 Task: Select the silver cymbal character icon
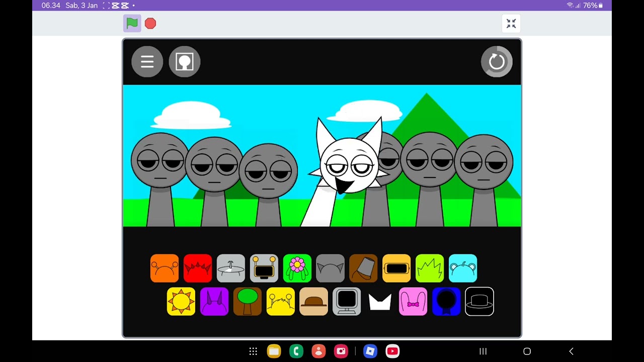231,268
